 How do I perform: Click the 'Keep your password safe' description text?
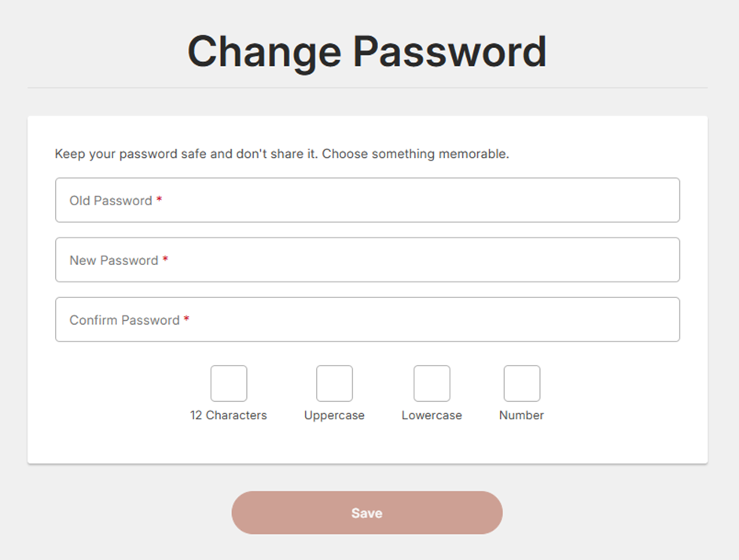[x=281, y=154]
